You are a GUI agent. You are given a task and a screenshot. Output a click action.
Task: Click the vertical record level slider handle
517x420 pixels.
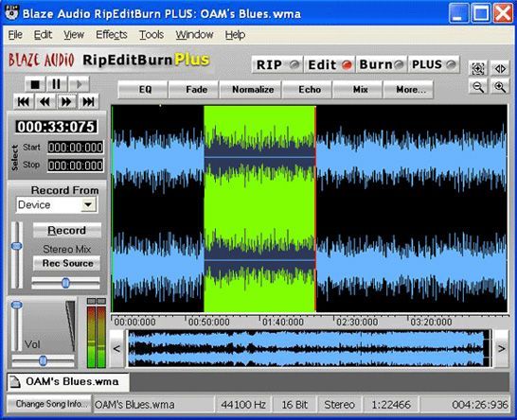coord(16,246)
